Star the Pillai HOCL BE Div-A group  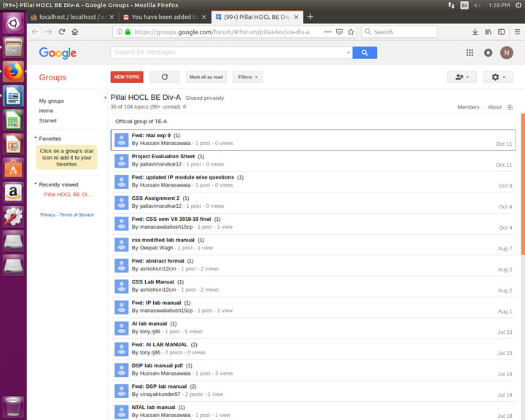click(x=184, y=106)
